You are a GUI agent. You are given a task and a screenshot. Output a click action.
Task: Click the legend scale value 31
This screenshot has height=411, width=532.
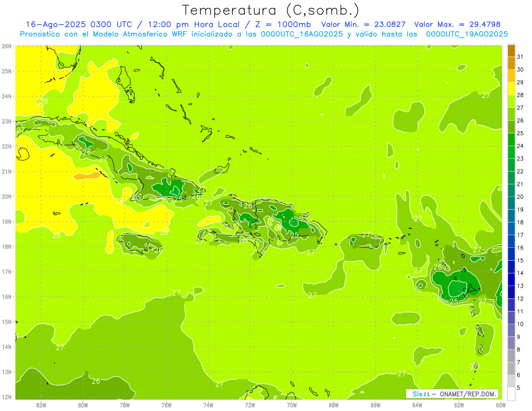520,57
